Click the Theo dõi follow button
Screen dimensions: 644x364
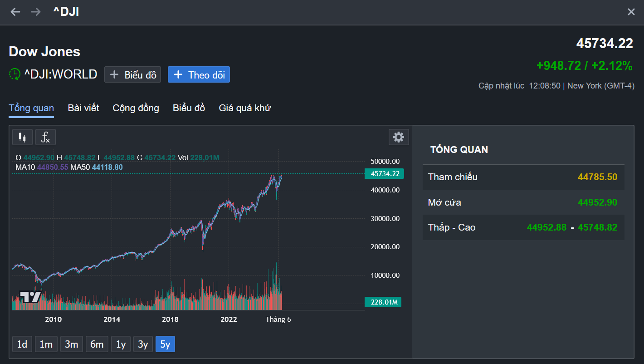click(199, 75)
